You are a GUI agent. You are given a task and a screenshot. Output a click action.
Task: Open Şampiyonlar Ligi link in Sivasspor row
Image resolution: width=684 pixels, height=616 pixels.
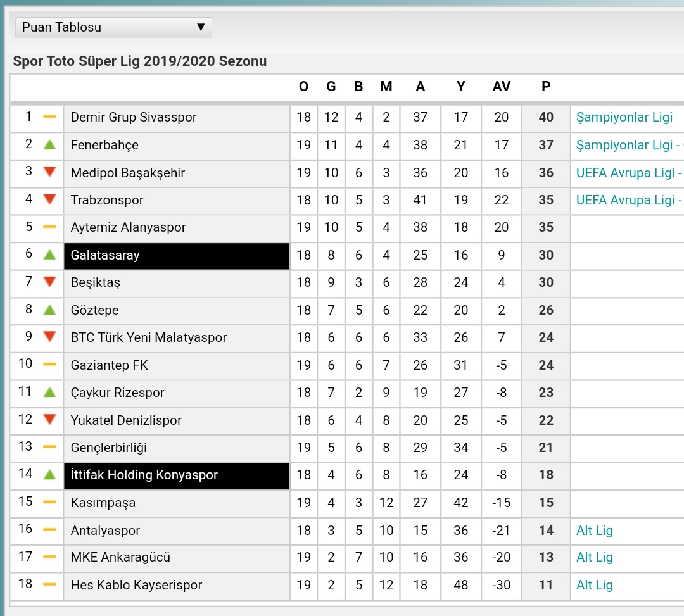coord(624,117)
